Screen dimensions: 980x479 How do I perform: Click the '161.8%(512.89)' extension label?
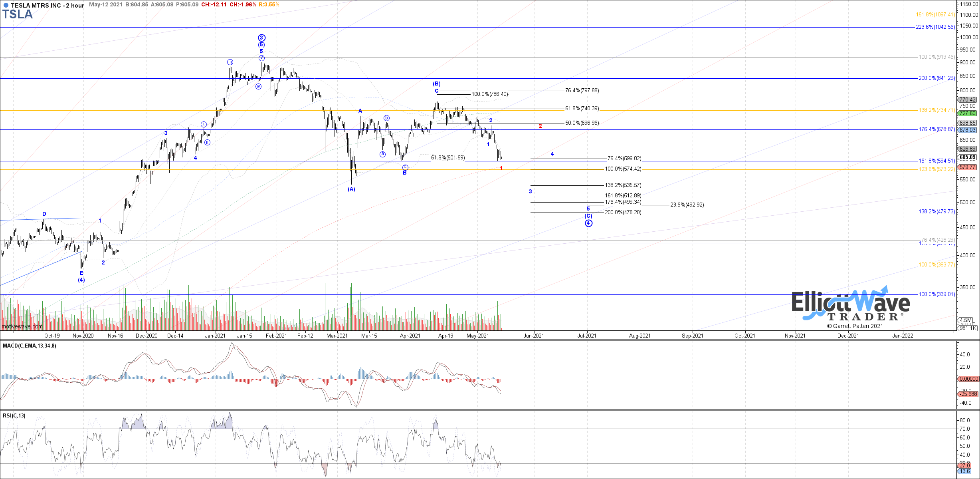point(624,196)
